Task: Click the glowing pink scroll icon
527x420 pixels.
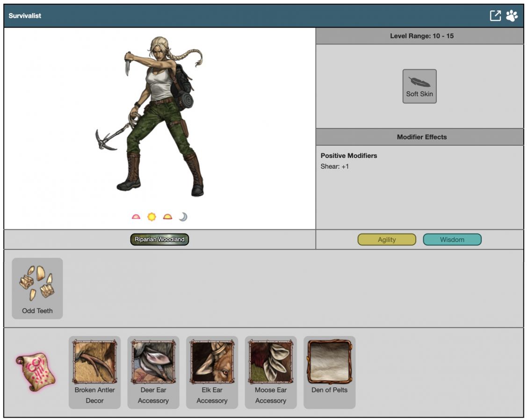Action: [x=35, y=372]
